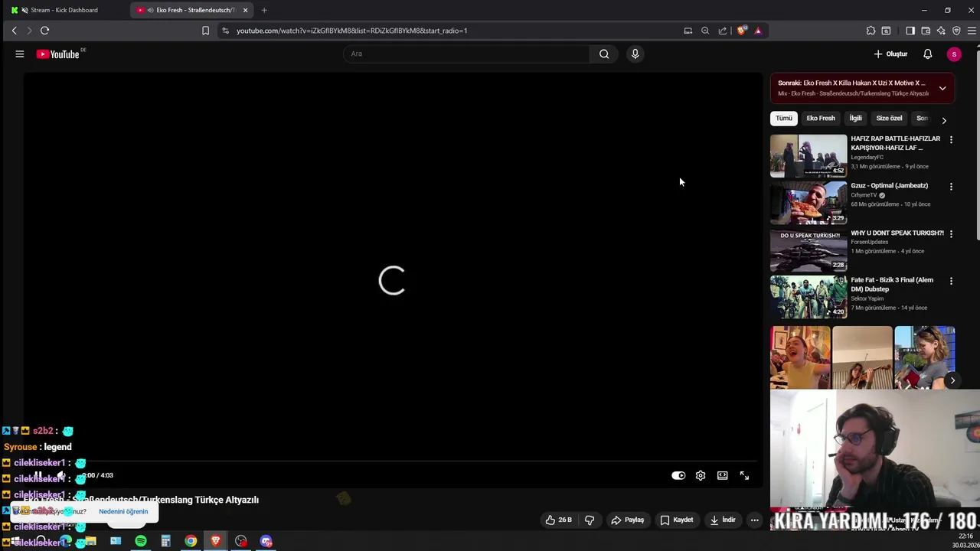Toggle the autoplay switch in the player
The height and width of the screenshot is (551, 980).
[x=678, y=475]
